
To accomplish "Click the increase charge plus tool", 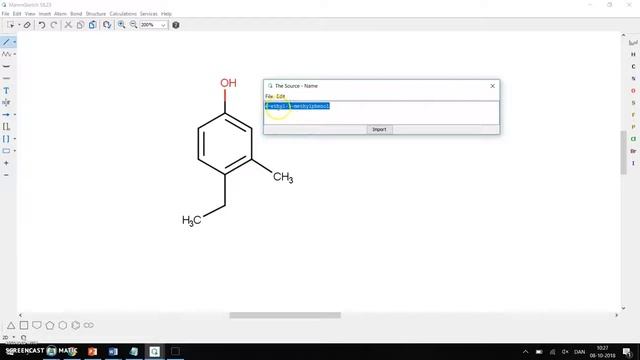I will pos(6,163).
